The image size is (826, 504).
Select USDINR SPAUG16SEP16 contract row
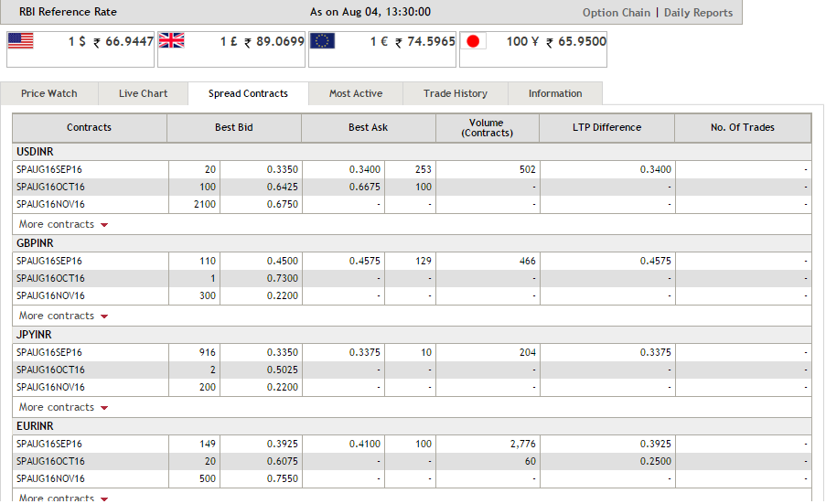(412, 169)
